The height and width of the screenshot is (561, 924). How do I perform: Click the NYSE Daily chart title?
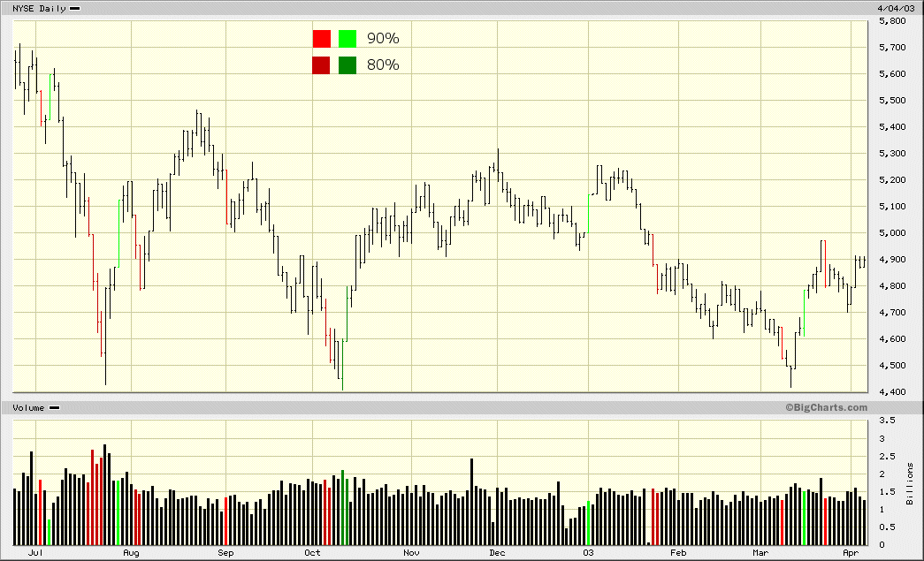pos(40,9)
